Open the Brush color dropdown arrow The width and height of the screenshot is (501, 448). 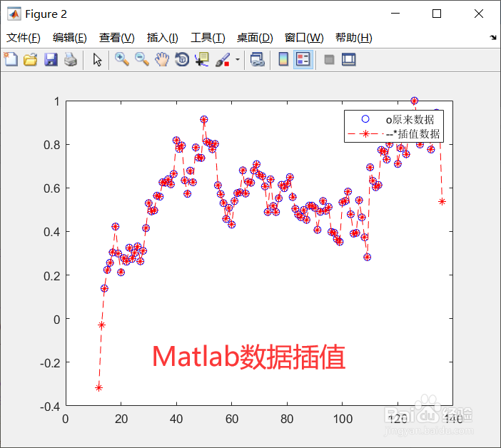click(x=238, y=59)
